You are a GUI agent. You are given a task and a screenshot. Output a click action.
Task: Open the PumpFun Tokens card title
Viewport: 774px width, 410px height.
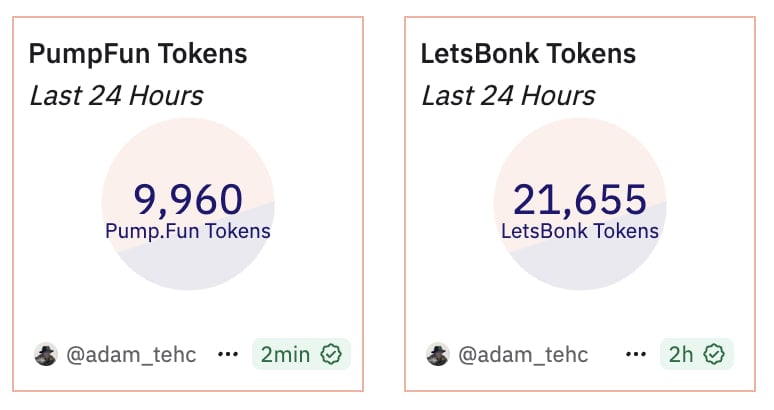tap(138, 53)
